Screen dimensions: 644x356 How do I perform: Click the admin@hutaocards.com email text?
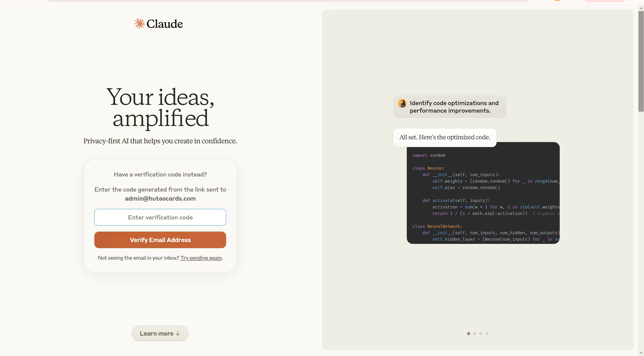click(x=160, y=198)
